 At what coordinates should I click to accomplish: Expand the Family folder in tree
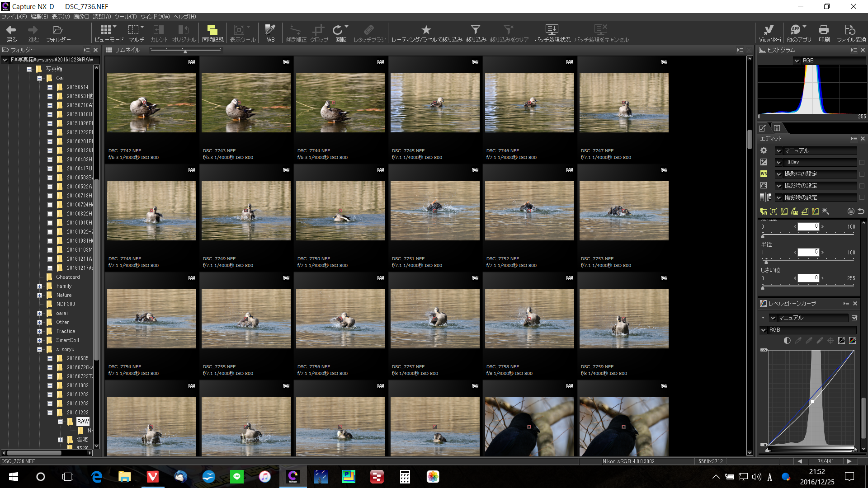click(x=40, y=286)
